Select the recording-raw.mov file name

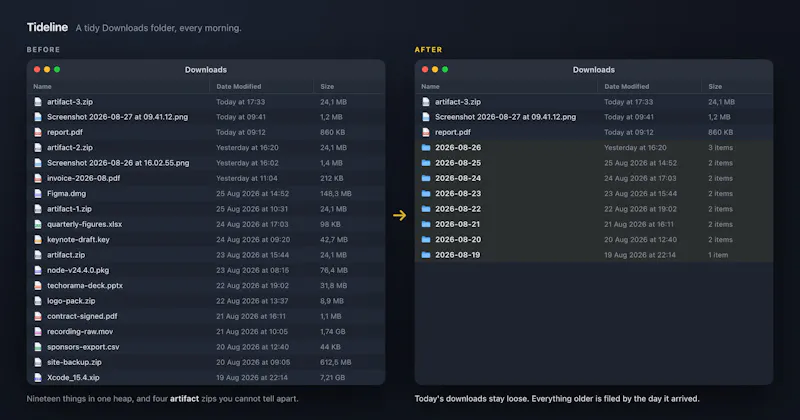(x=80, y=331)
